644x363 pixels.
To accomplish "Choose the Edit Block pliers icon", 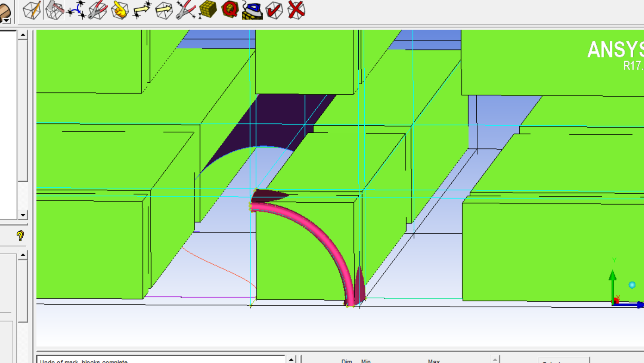I will (98, 10).
